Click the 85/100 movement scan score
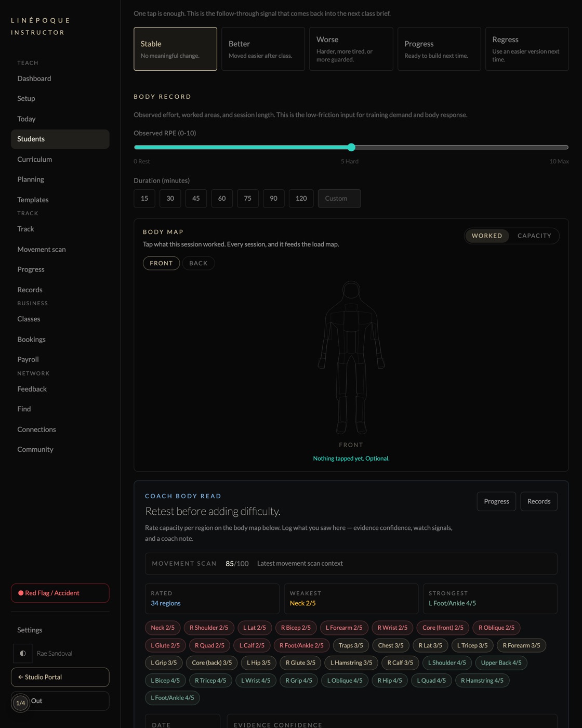This screenshot has height=728, width=582. [237, 564]
